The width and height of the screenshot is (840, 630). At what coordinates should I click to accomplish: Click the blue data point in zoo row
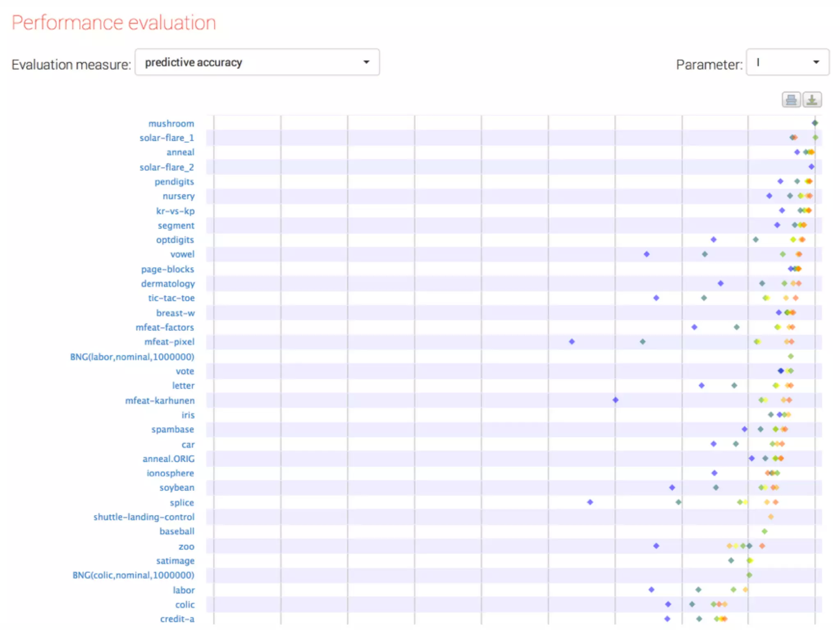tap(656, 546)
